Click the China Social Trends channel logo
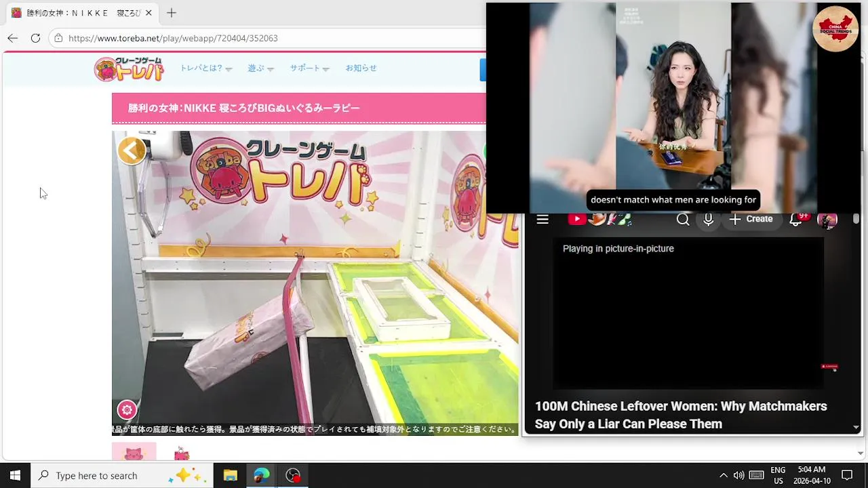The height and width of the screenshot is (488, 868). (x=835, y=28)
